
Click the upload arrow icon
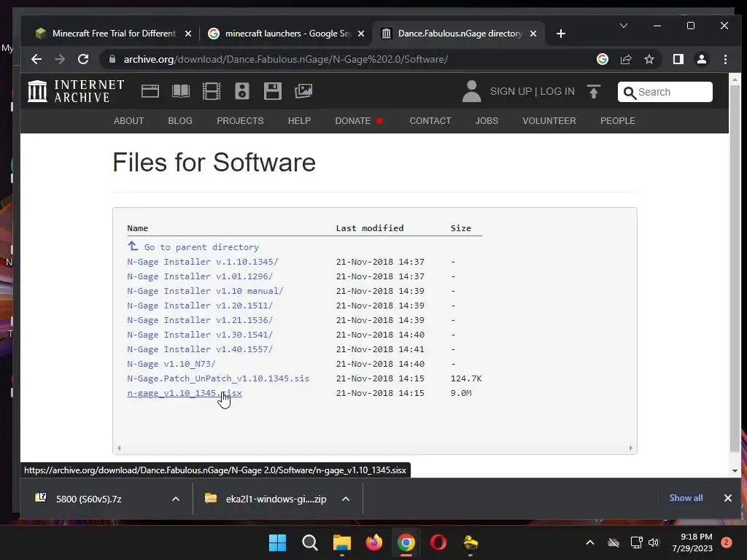coord(594,91)
